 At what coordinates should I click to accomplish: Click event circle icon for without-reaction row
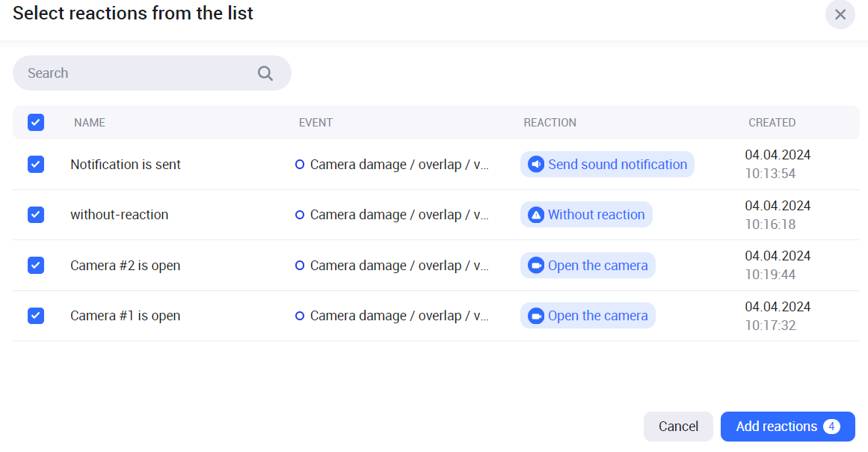point(300,215)
